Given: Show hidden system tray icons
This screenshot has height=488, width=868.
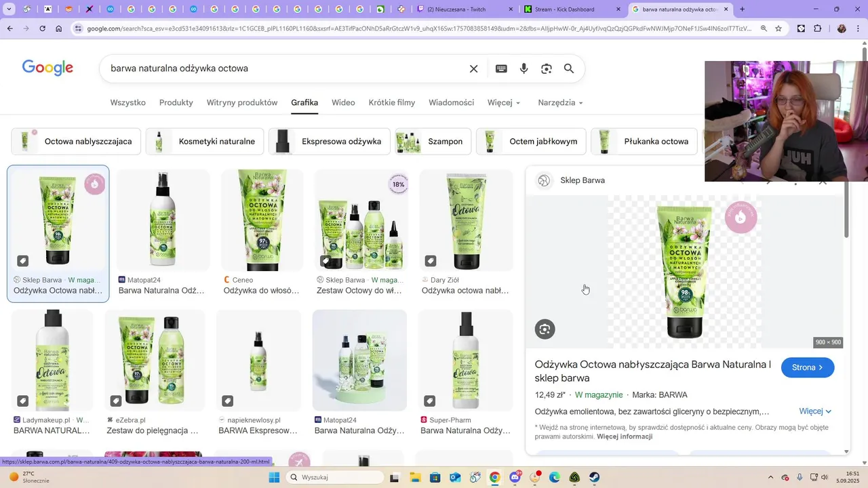Looking at the screenshot, I should [x=771, y=477].
